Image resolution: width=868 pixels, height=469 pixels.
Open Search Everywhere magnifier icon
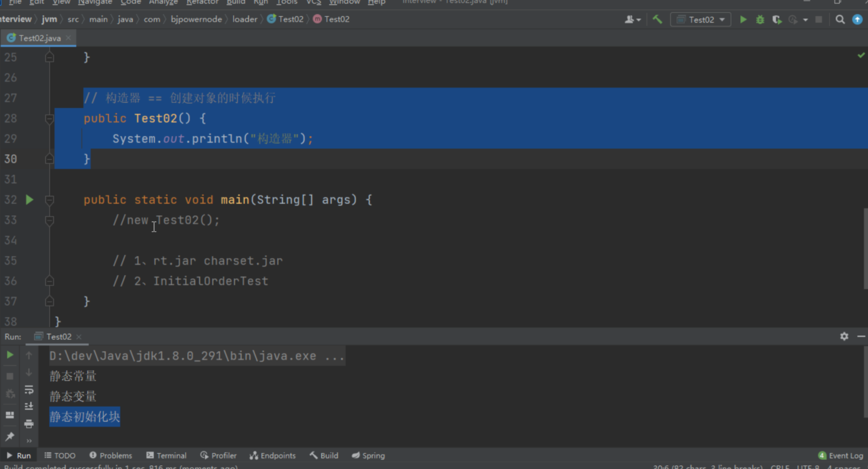coord(840,19)
